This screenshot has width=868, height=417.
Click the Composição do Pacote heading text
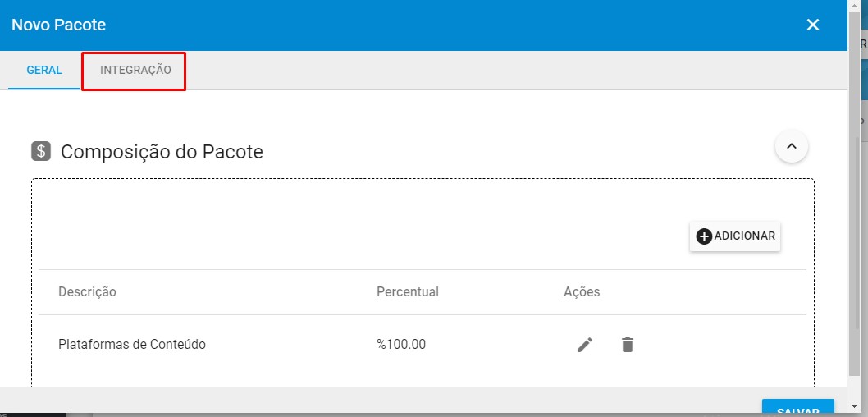[x=162, y=151]
